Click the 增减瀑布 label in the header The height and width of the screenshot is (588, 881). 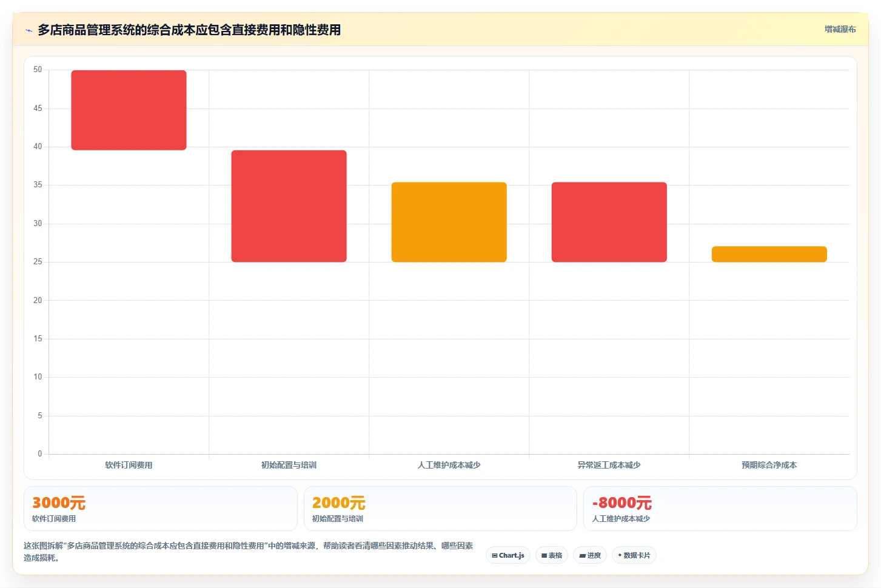coord(840,29)
